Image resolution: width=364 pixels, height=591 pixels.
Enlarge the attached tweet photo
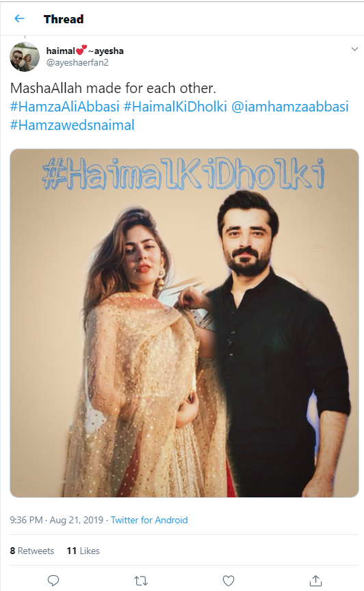pos(184,323)
